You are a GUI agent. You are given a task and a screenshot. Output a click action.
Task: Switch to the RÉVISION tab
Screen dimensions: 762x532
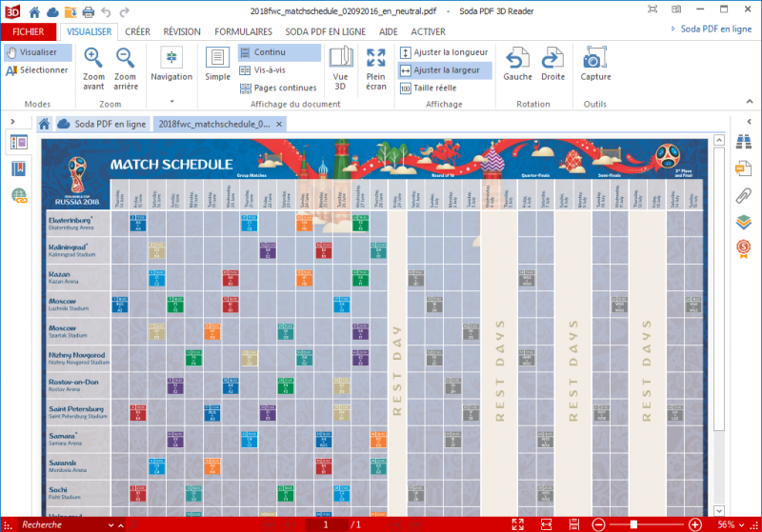[x=182, y=31]
